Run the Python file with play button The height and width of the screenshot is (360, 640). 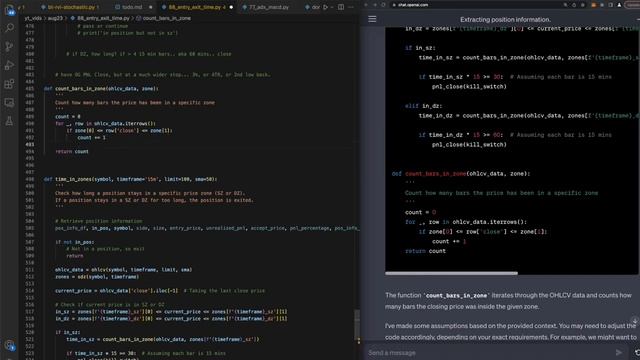point(325,7)
